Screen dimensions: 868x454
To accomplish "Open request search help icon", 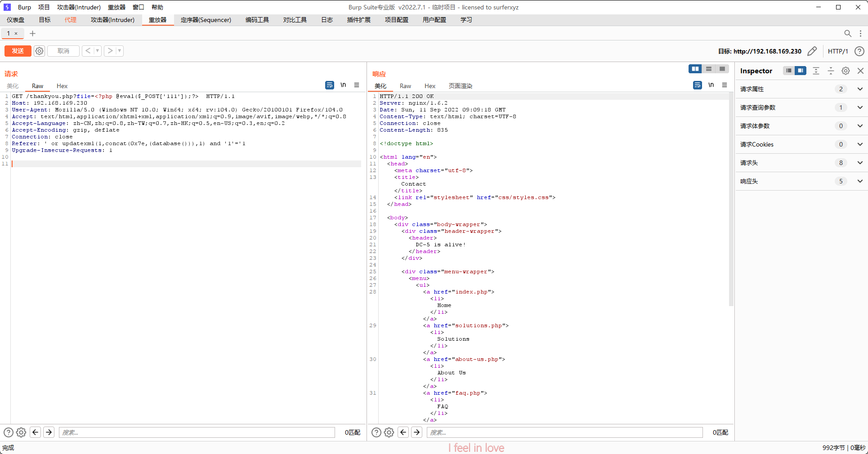I will click(x=9, y=432).
